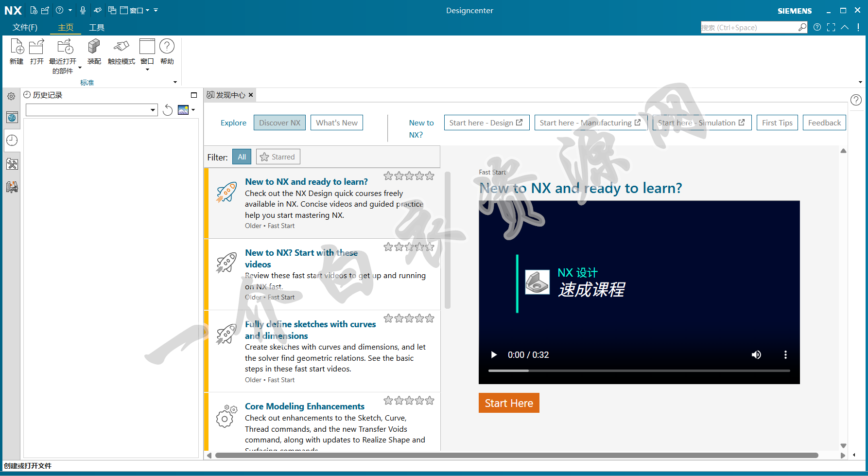Expand the 标准 group options arrow
The width and height of the screenshot is (868, 476).
tap(175, 82)
